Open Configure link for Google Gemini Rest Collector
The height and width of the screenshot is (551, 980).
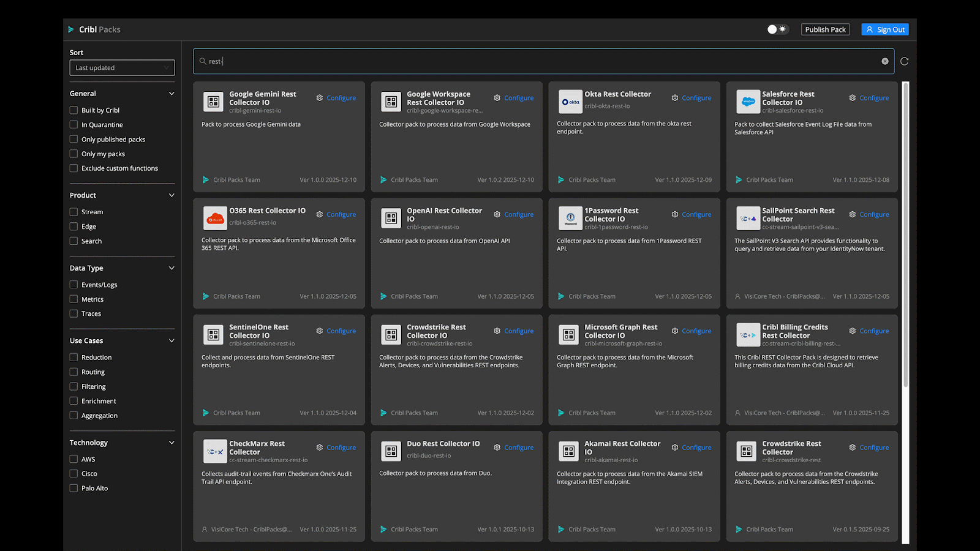[341, 98]
